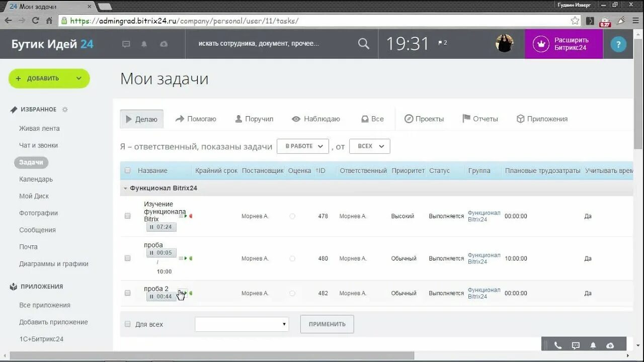Pause the 07:24 timer of Изучение функционала
The height and width of the screenshot is (362, 644).
(x=161, y=227)
